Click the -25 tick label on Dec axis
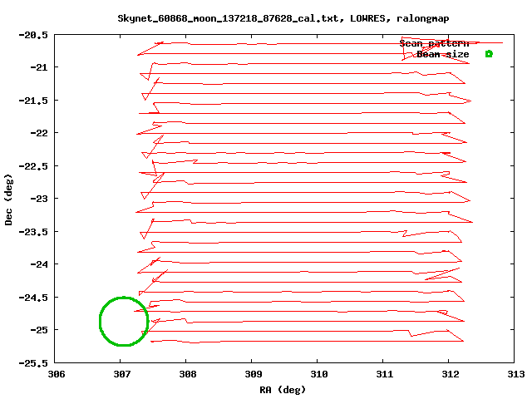532x399 pixels. click(x=39, y=330)
